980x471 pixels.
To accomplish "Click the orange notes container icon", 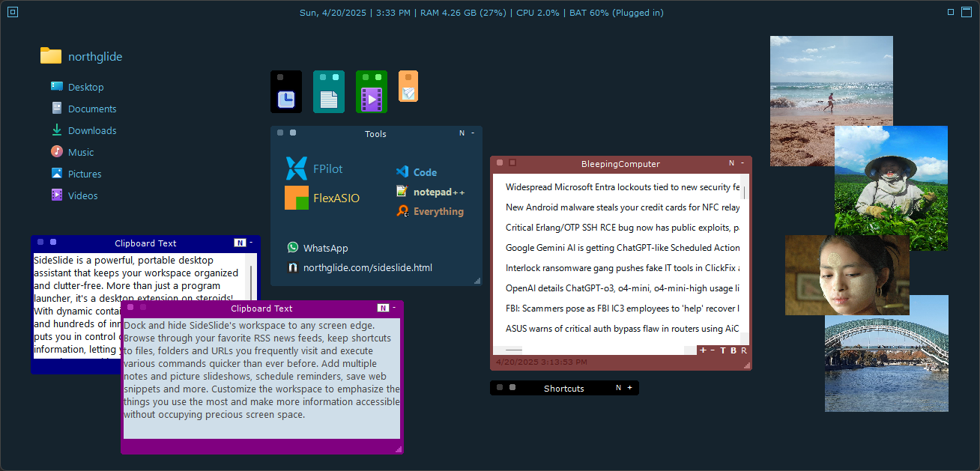I will (x=408, y=86).
